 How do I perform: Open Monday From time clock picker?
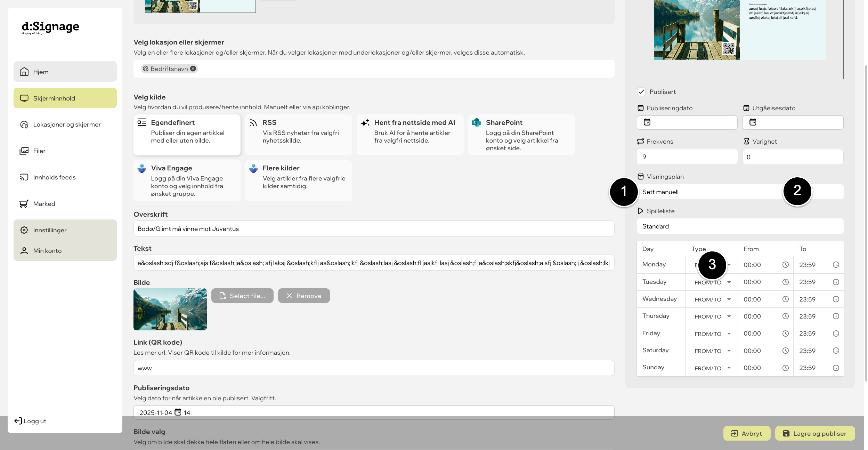tap(785, 265)
